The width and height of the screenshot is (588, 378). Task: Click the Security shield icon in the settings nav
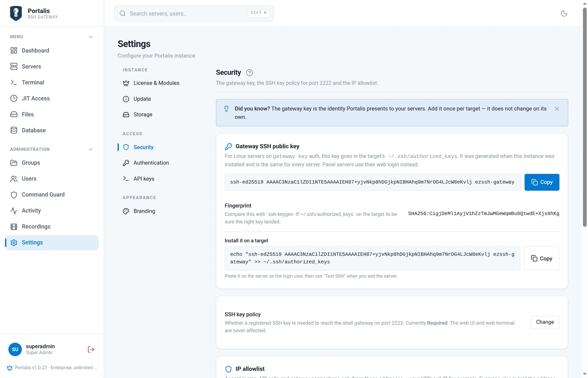[x=126, y=147]
